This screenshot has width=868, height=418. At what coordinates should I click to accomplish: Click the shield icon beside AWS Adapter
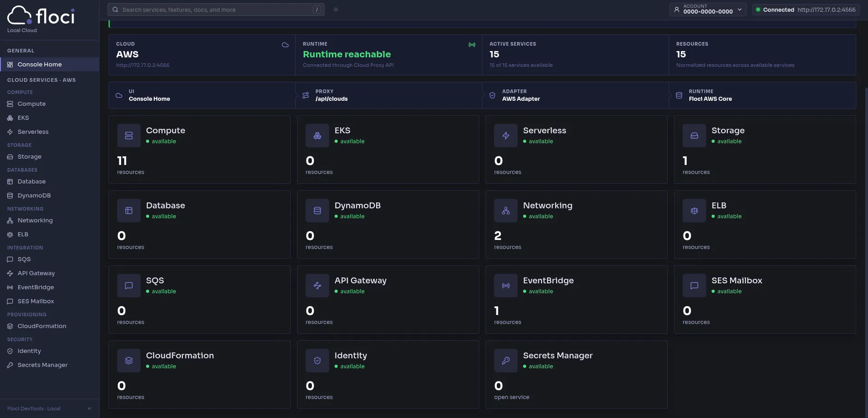(492, 95)
